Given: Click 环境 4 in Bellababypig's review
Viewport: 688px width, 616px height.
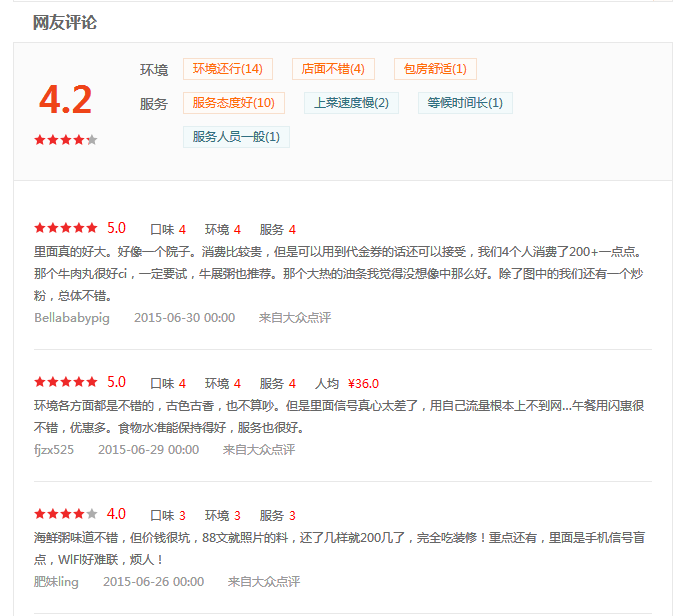Looking at the screenshot, I should tap(222, 229).
